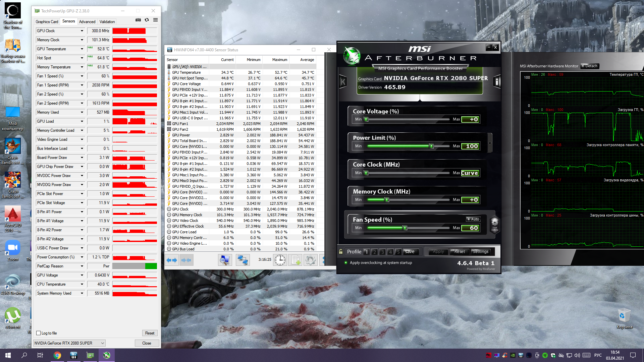Viewport: 644px width, 362px height.
Task: Click Afterburner profile lock icon
Action: (x=341, y=252)
